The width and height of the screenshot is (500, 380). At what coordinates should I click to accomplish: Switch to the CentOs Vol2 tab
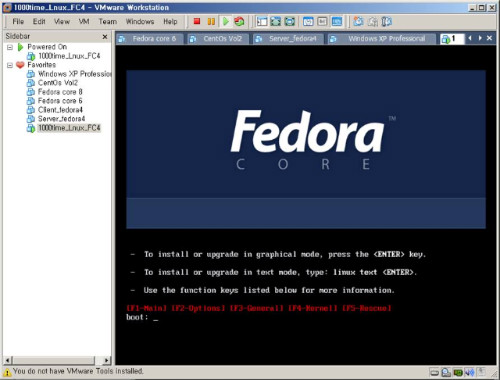pyautogui.click(x=218, y=39)
